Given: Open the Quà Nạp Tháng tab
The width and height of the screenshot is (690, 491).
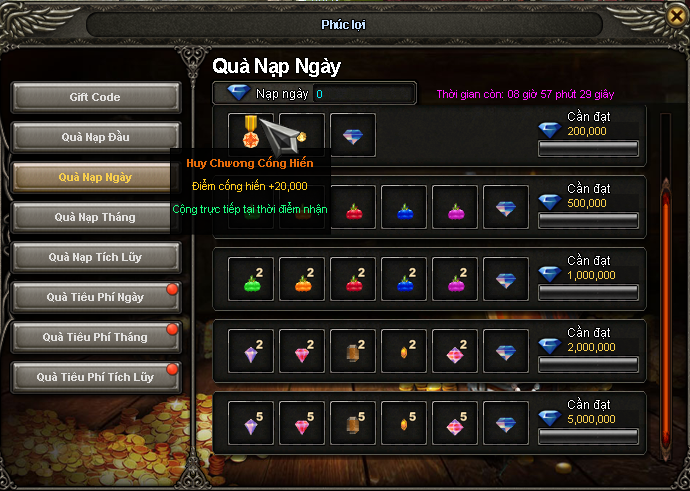Looking at the screenshot, I should pos(95,217).
